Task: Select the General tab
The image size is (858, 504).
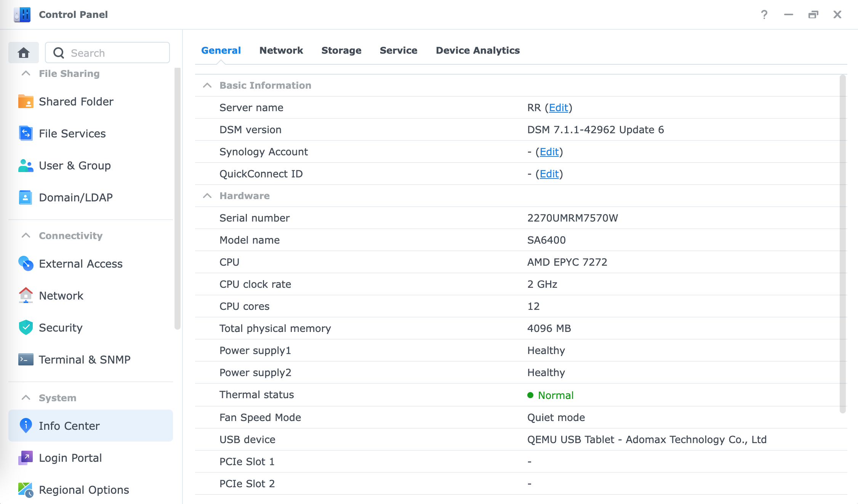Action: [x=221, y=50]
